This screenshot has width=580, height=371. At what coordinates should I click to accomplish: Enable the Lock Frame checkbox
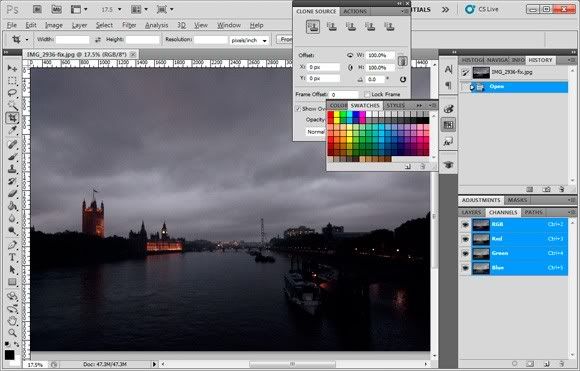click(367, 94)
